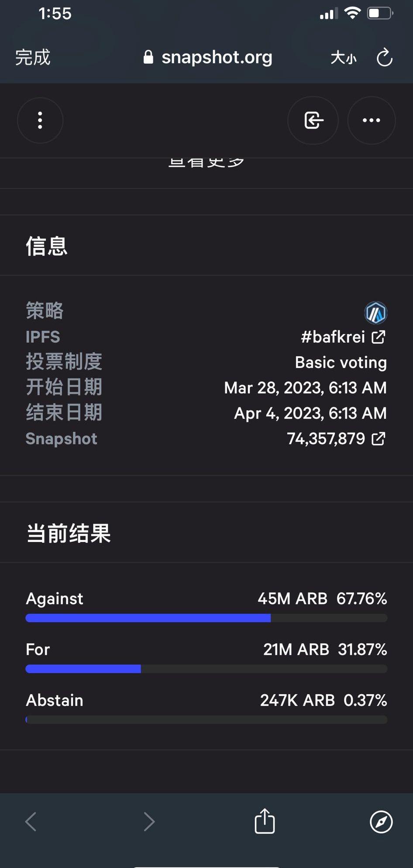
Task: Tap the snapshot.org address bar
Action: pyautogui.click(x=208, y=57)
